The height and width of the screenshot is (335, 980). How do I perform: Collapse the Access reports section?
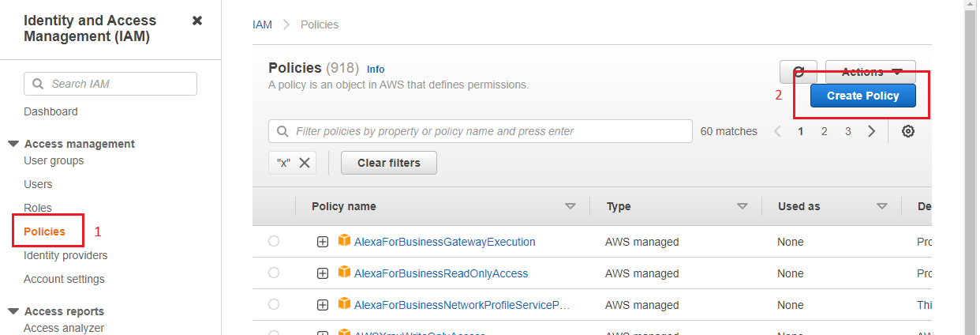13,311
